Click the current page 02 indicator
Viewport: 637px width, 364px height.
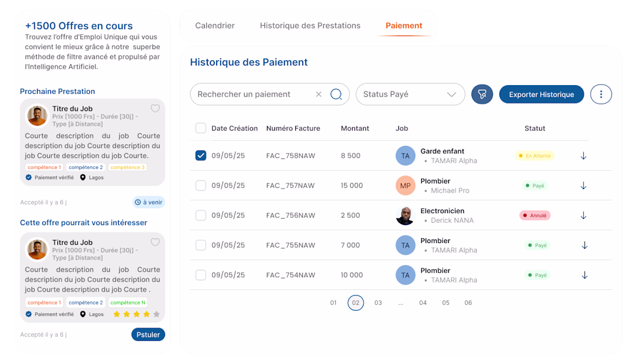tap(356, 303)
